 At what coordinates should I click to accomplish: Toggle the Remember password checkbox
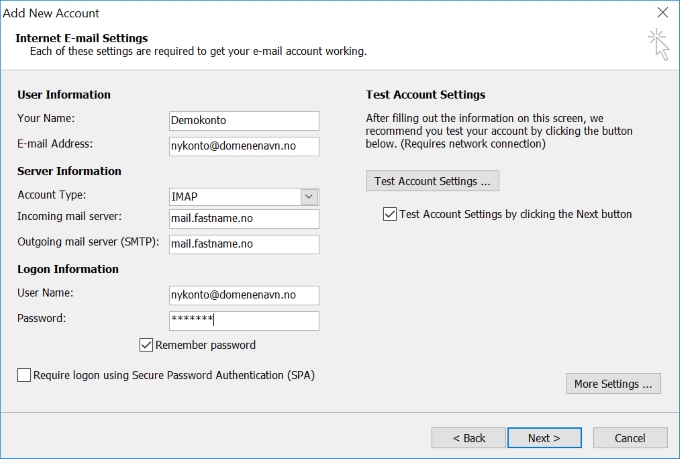(146, 345)
